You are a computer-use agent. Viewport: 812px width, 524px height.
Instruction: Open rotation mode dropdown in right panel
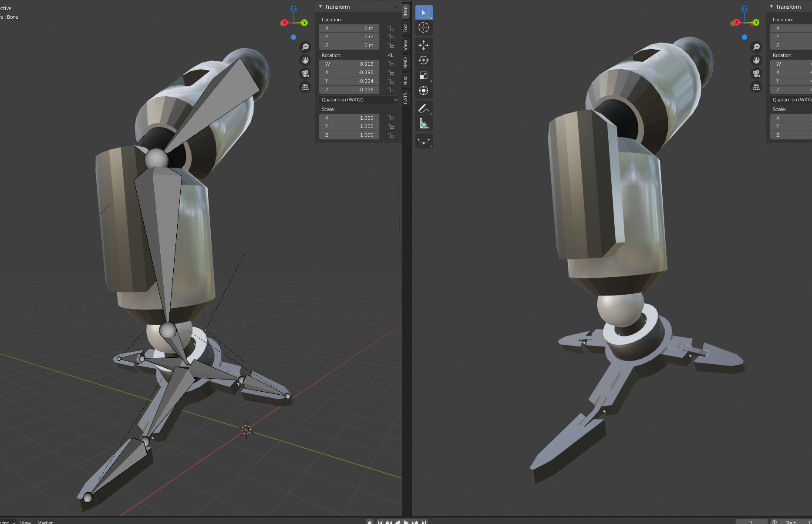tap(791, 100)
